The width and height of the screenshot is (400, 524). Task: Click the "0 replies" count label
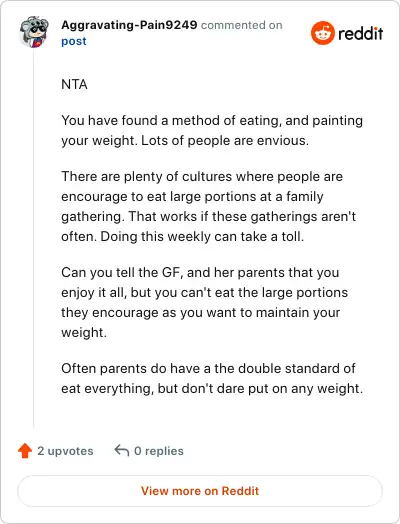pos(159,451)
